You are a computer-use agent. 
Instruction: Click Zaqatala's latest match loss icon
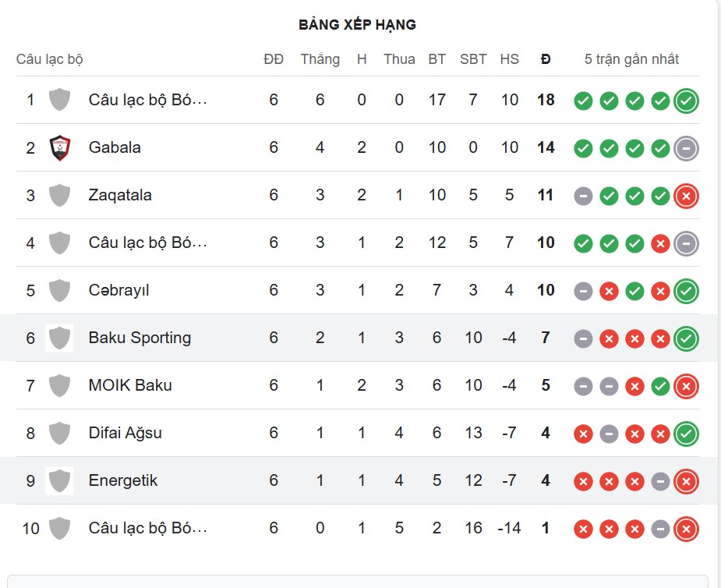[x=686, y=196]
